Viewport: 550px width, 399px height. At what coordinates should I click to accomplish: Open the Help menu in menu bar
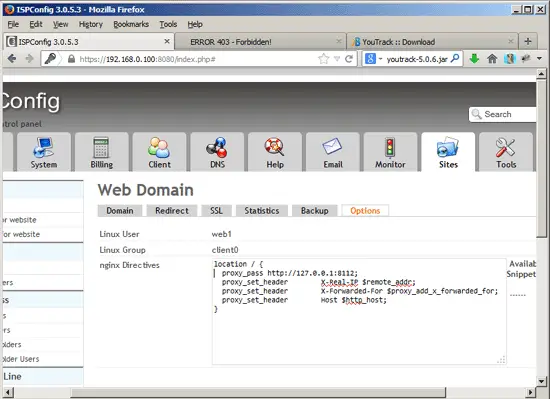coord(195,24)
